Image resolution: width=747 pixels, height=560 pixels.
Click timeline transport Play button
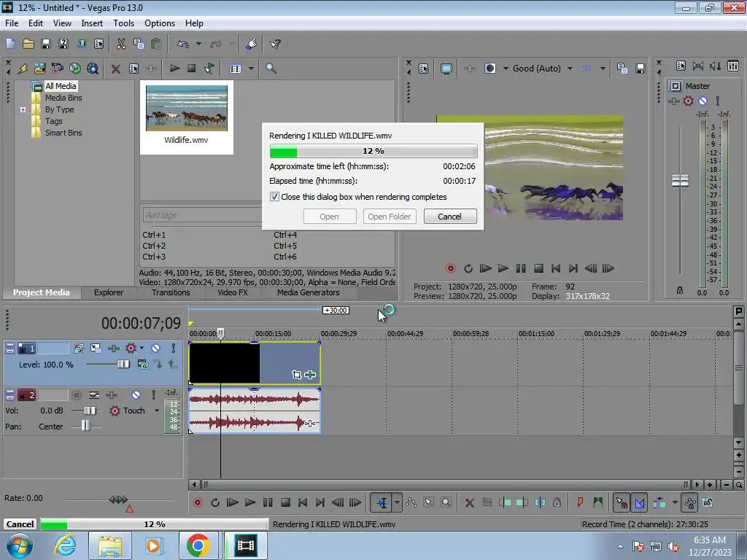(249, 502)
